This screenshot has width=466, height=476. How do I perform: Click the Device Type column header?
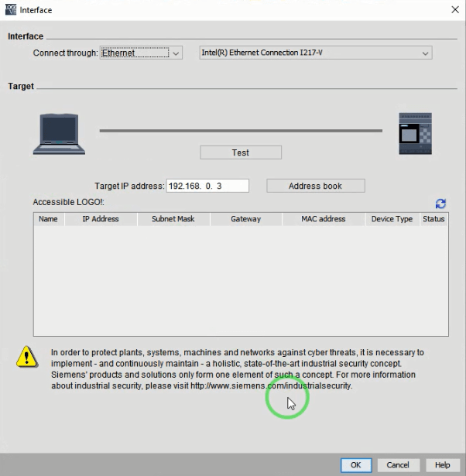pyautogui.click(x=392, y=219)
